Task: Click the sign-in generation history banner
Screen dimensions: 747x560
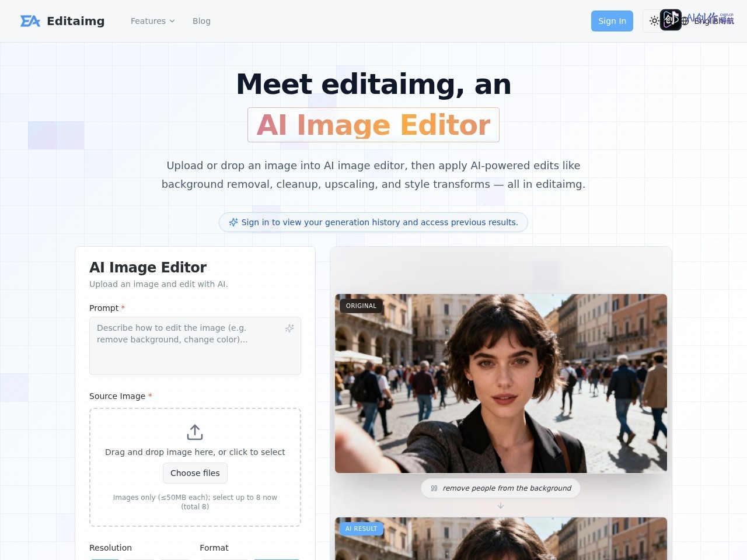Action: [373, 222]
